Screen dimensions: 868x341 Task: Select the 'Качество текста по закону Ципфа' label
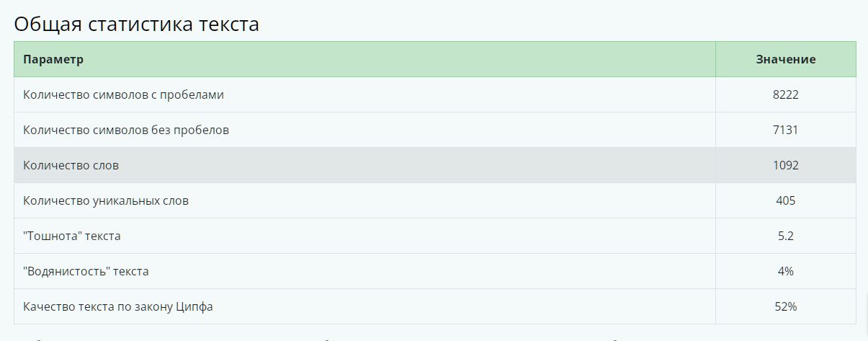coord(118,306)
